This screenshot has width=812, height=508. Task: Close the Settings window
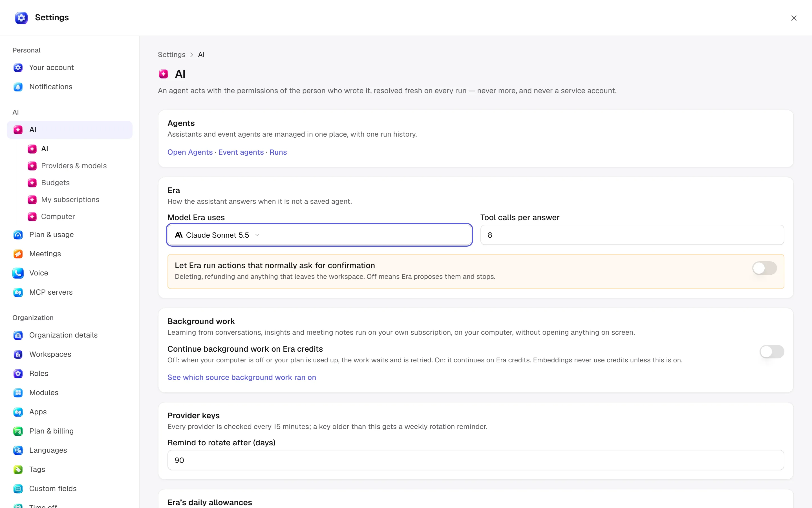click(x=794, y=18)
